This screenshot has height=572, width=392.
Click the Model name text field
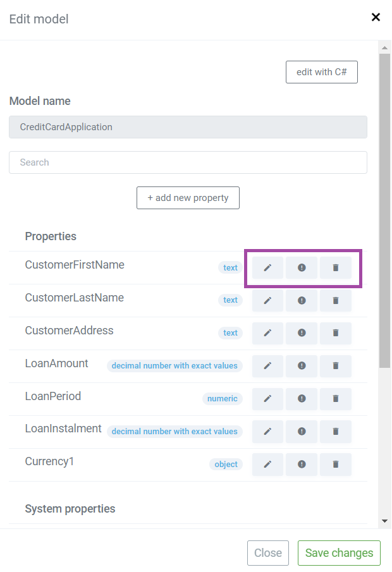188,127
